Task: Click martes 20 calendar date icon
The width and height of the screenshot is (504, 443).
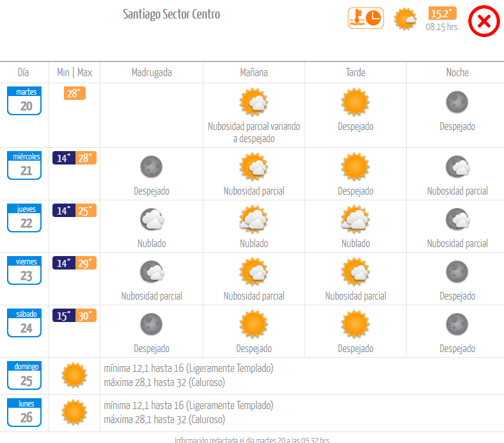Action: pyautogui.click(x=24, y=101)
